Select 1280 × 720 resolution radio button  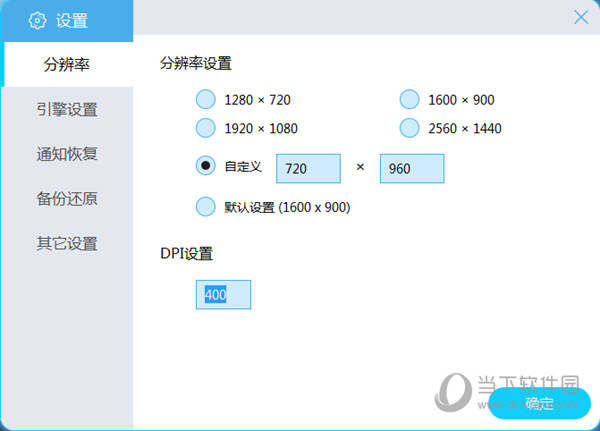[205, 99]
